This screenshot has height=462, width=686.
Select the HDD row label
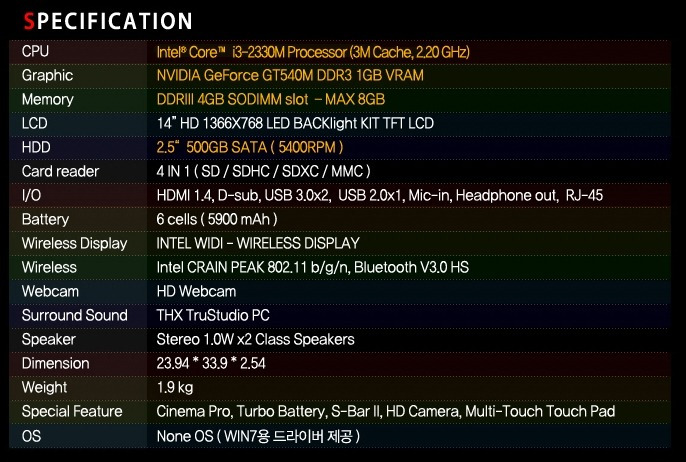tap(36, 147)
